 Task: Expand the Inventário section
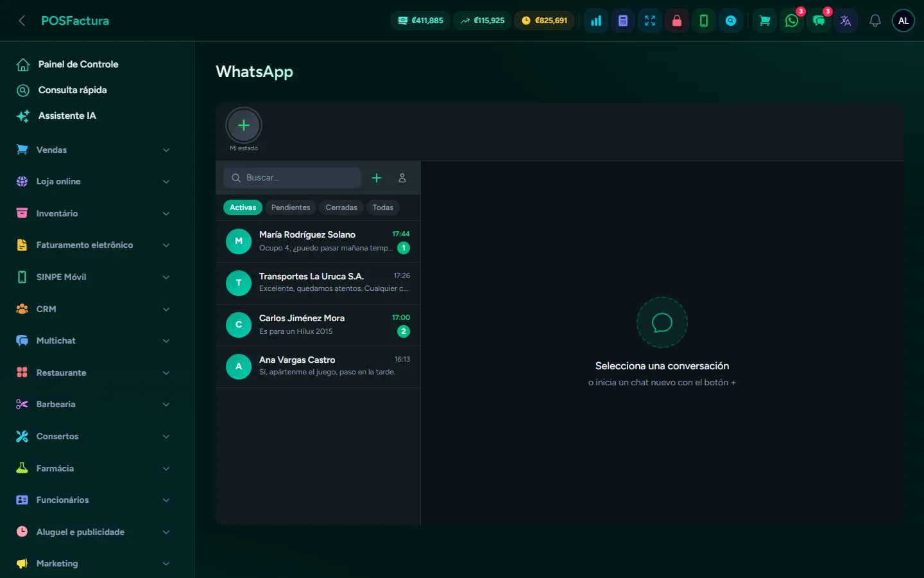tap(94, 213)
